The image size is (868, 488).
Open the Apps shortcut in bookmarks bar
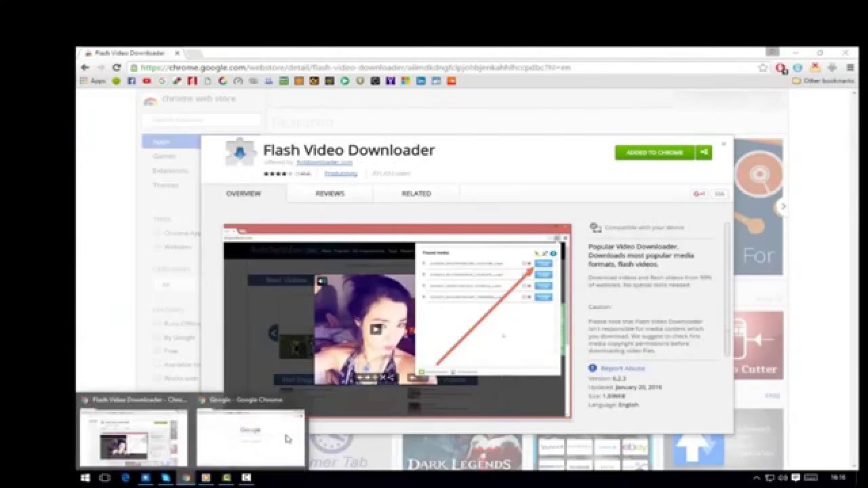[93, 81]
